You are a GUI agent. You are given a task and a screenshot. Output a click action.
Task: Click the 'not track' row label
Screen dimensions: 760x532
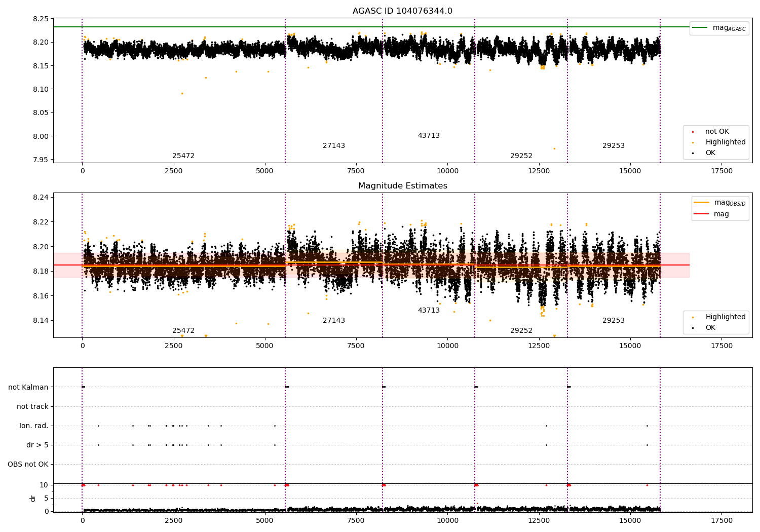32,407
